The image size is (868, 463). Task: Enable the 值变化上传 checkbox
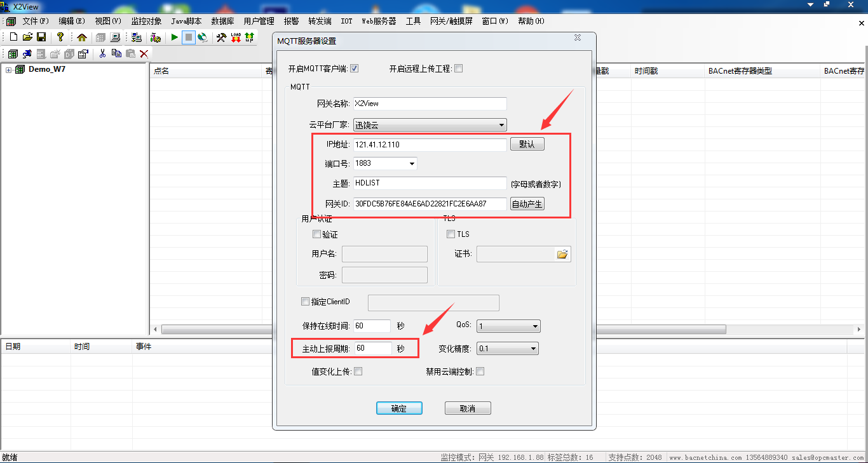(x=358, y=372)
